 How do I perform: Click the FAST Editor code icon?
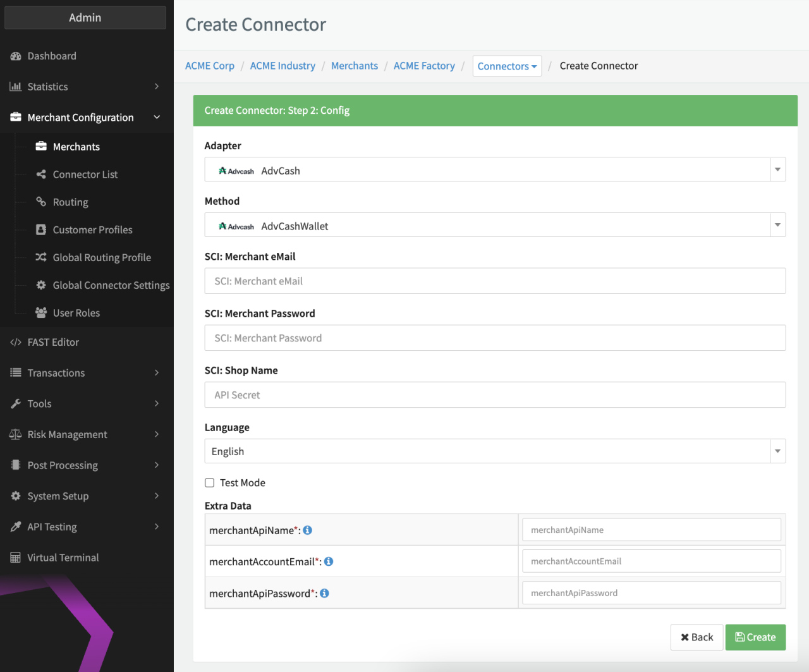[x=16, y=342]
